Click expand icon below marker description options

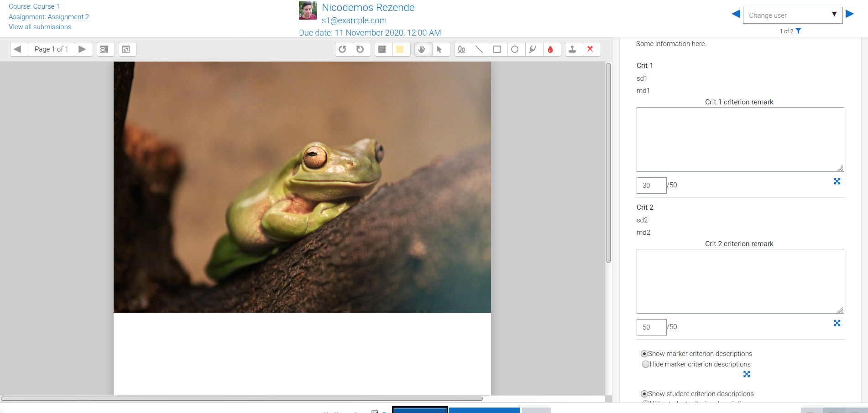click(x=747, y=374)
